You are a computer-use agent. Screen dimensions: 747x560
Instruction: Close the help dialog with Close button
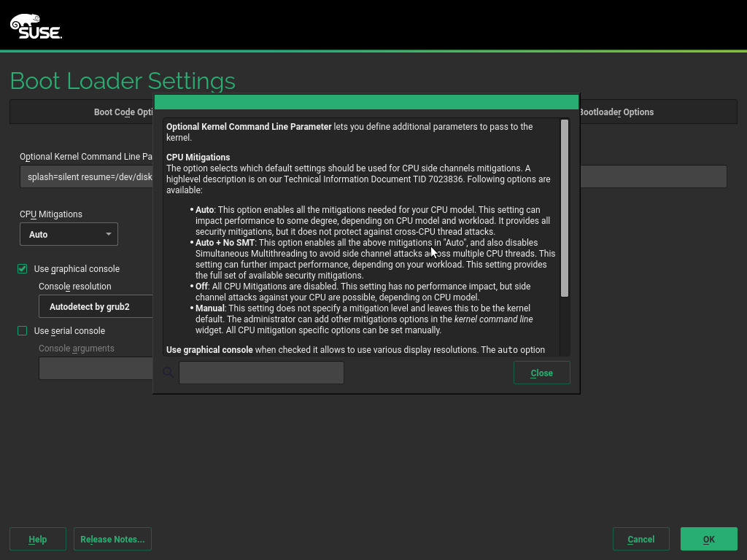tap(541, 373)
